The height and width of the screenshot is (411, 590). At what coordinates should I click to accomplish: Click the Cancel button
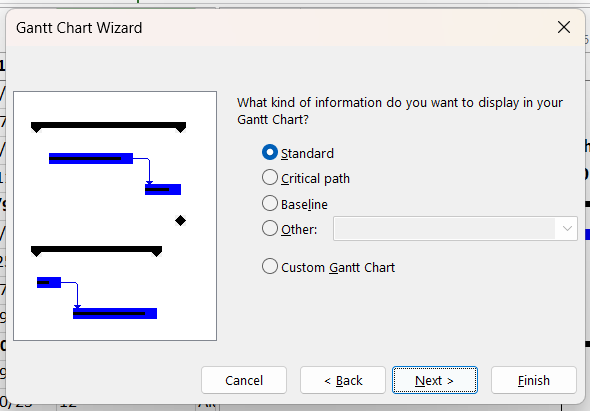click(244, 380)
